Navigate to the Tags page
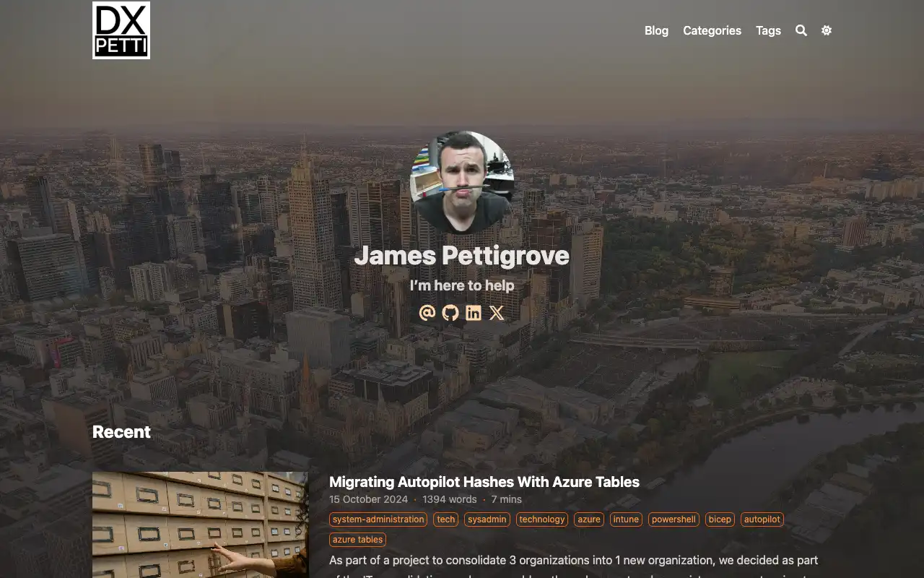Viewport: 924px width, 578px height. pyautogui.click(x=768, y=30)
